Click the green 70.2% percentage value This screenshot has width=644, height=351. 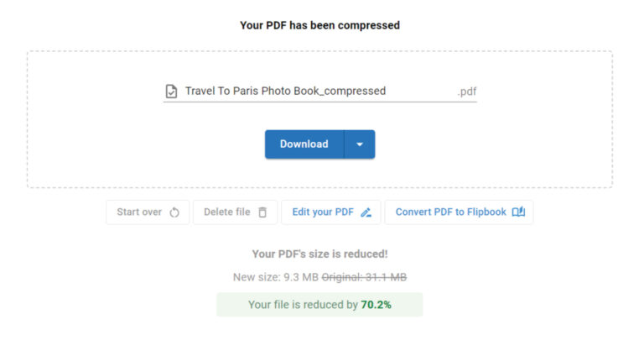pos(376,305)
